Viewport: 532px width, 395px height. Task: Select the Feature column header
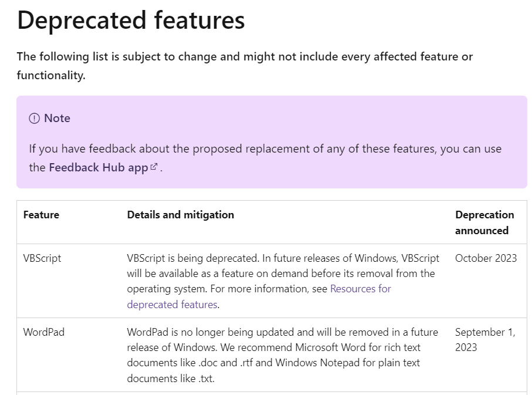tap(41, 215)
